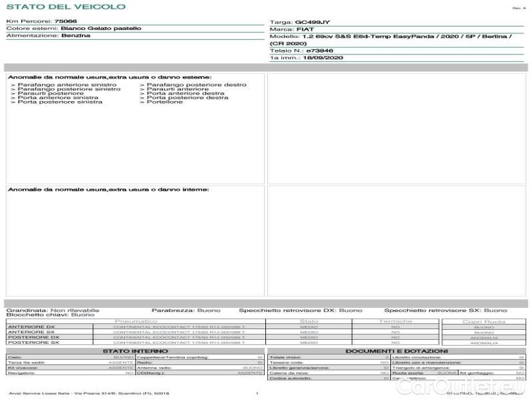Select the 'ANTERIORE SX' tyre row label

pos(31,332)
